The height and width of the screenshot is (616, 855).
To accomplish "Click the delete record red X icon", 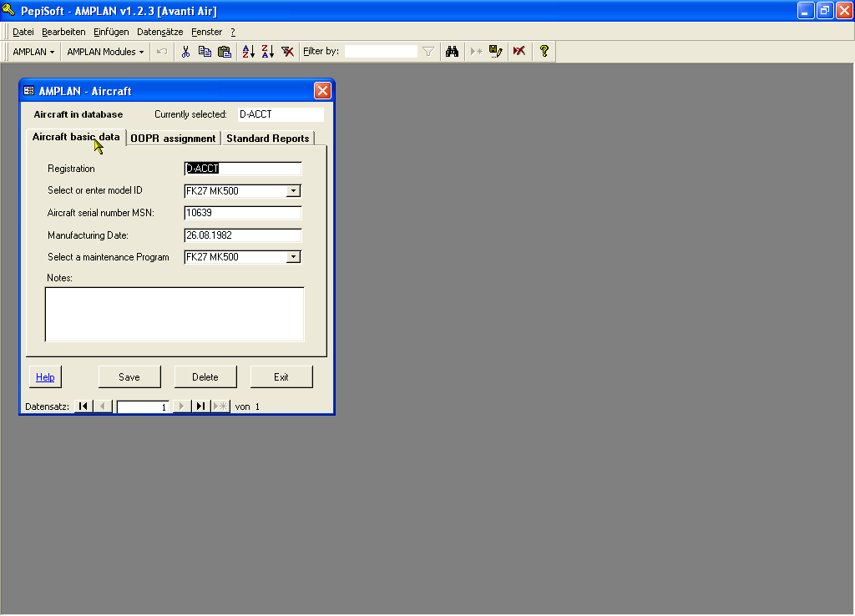I will 519,52.
